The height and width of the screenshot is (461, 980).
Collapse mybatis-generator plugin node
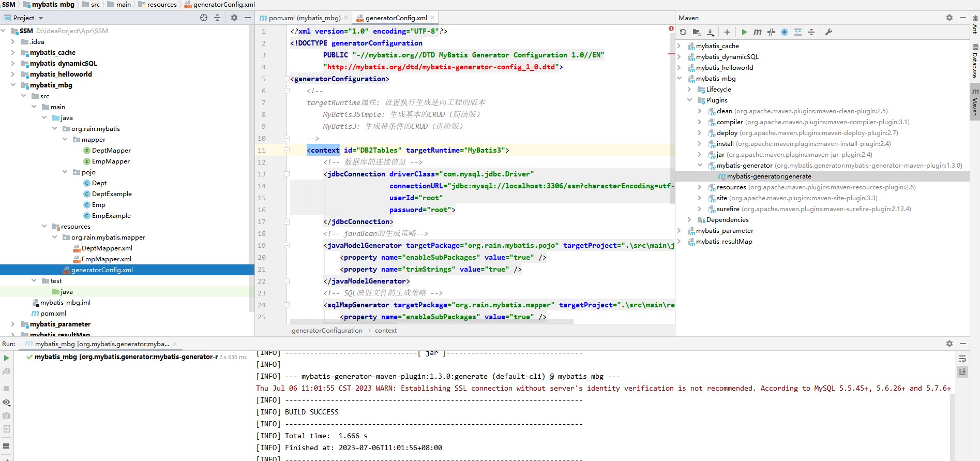[700, 165]
